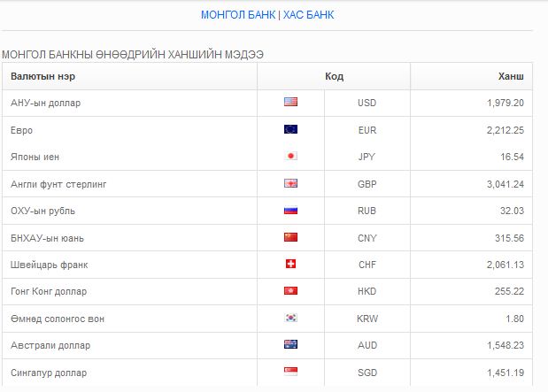
Task: Select the Сингапур доллар row label
Action: click(x=49, y=373)
